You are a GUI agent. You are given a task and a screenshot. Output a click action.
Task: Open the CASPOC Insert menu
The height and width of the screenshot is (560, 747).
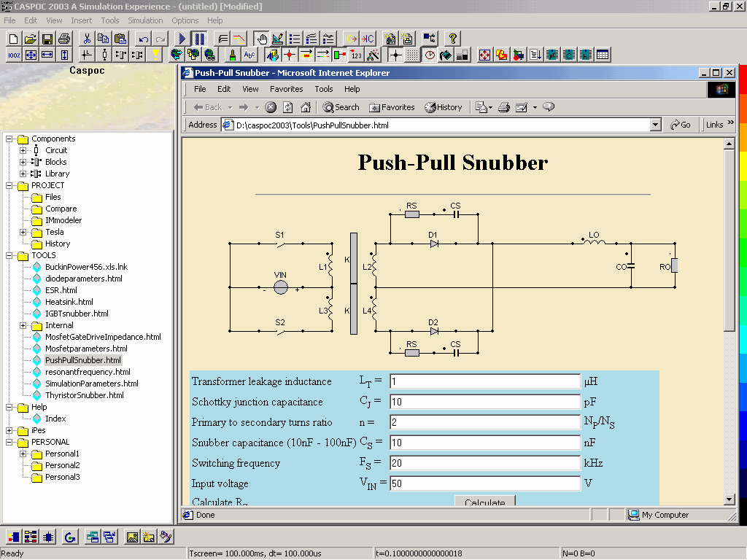click(x=82, y=20)
